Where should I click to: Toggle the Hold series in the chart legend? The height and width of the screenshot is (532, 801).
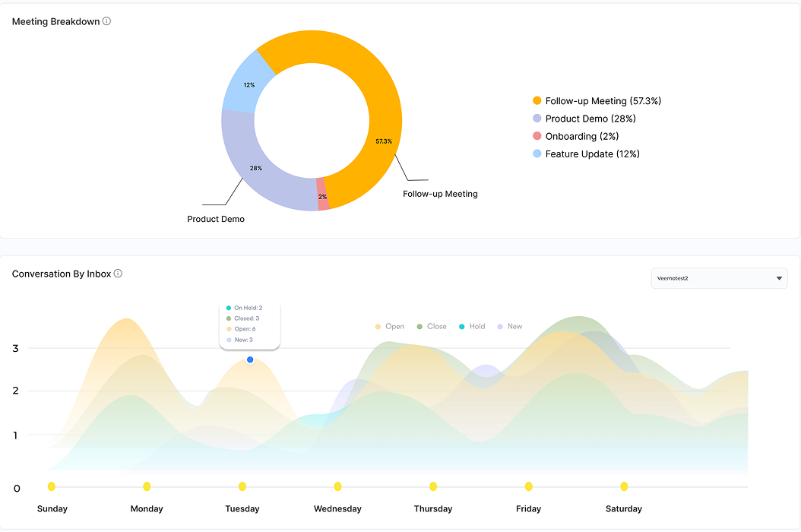pos(461,326)
